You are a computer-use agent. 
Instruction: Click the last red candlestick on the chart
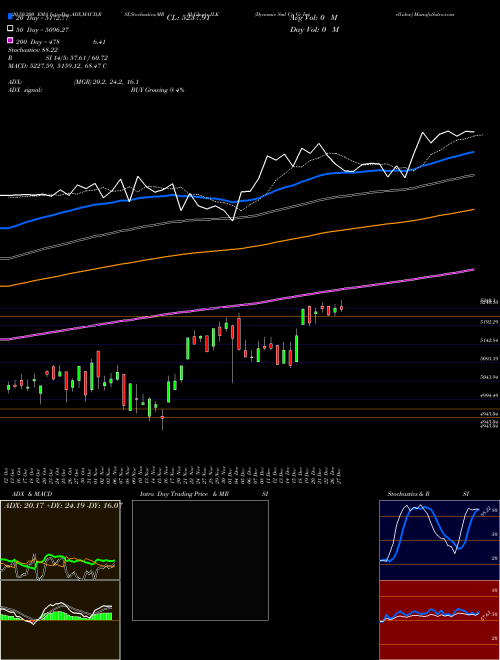(x=341, y=308)
